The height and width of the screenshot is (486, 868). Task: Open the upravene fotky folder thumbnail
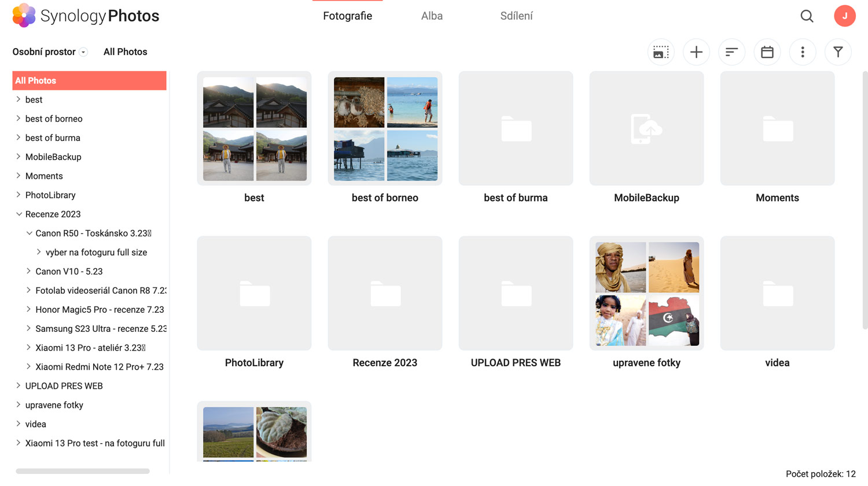point(646,294)
